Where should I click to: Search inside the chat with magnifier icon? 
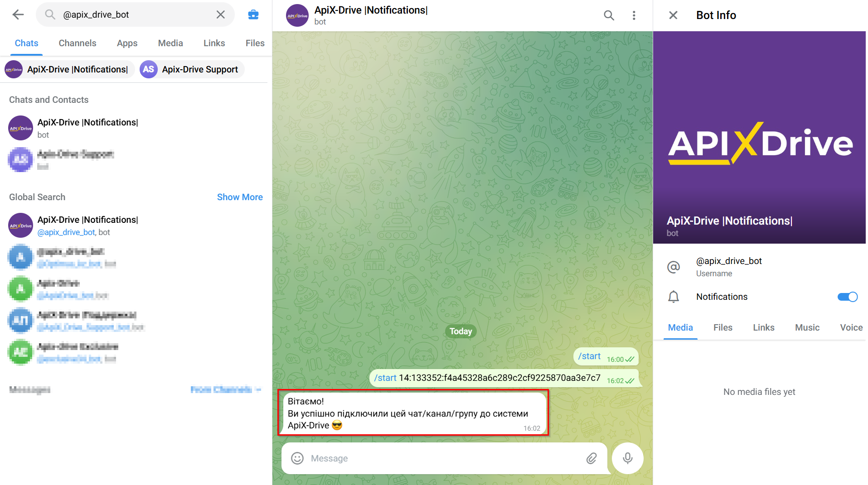click(609, 15)
